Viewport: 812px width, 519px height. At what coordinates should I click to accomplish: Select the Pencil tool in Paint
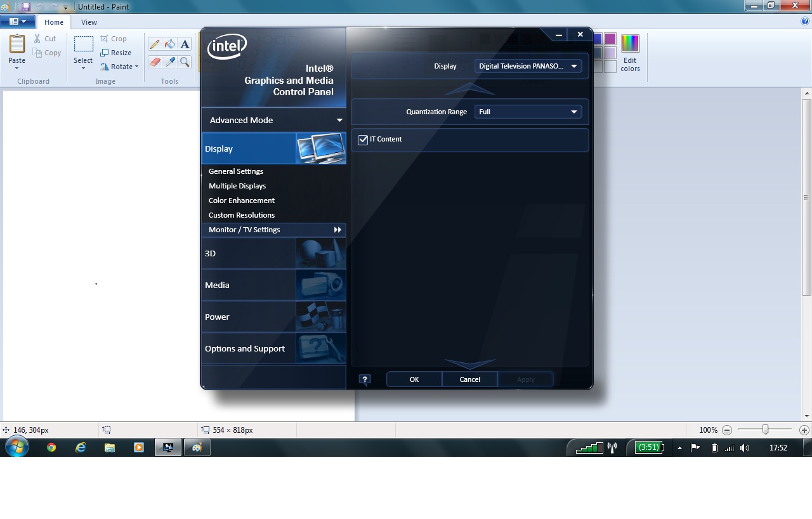[x=154, y=44]
